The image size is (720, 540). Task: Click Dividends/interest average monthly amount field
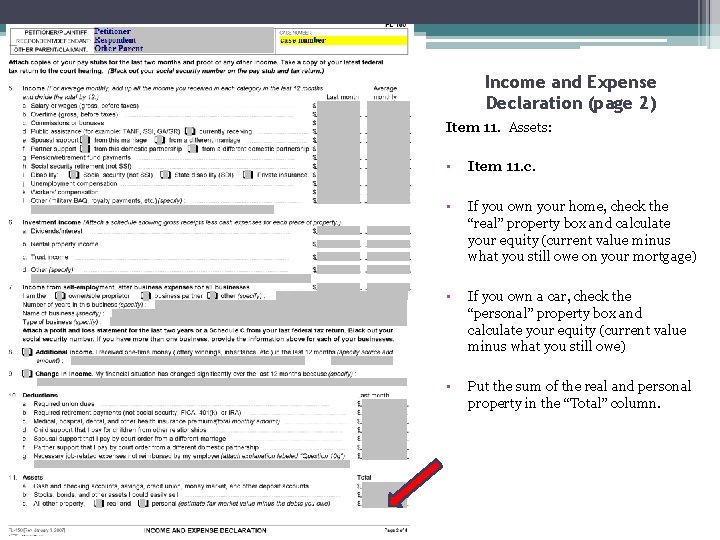(x=388, y=231)
